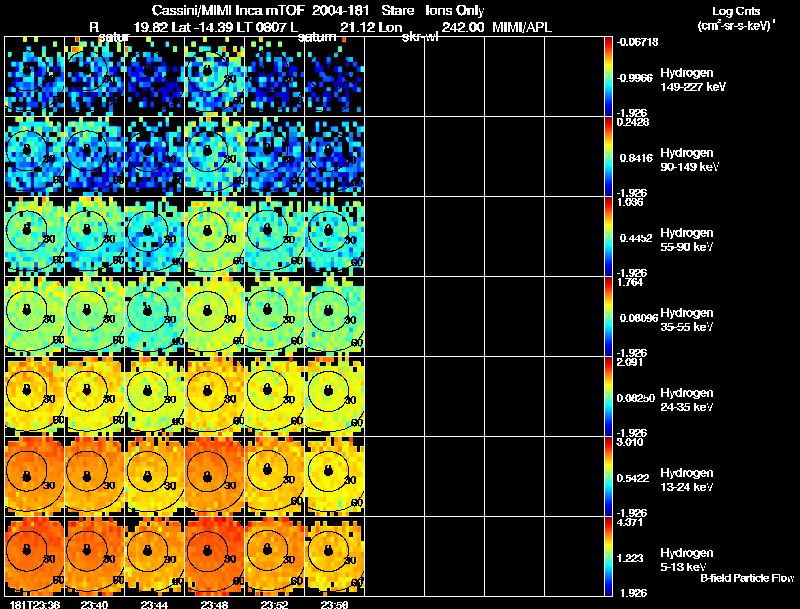800x609 pixels.
Task: Click the 'B-field Particle Flow' label
Action: click(x=747, y=578)
